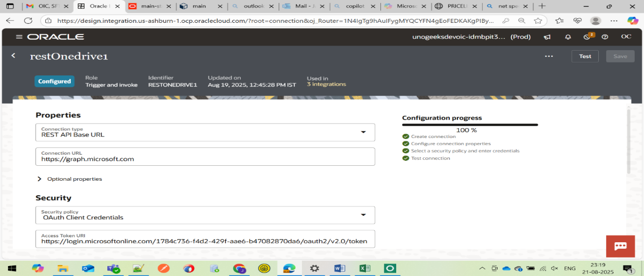The image size is (644, 276).
Task: Open the Wi-Fi network tray icon
Action: 543,269
